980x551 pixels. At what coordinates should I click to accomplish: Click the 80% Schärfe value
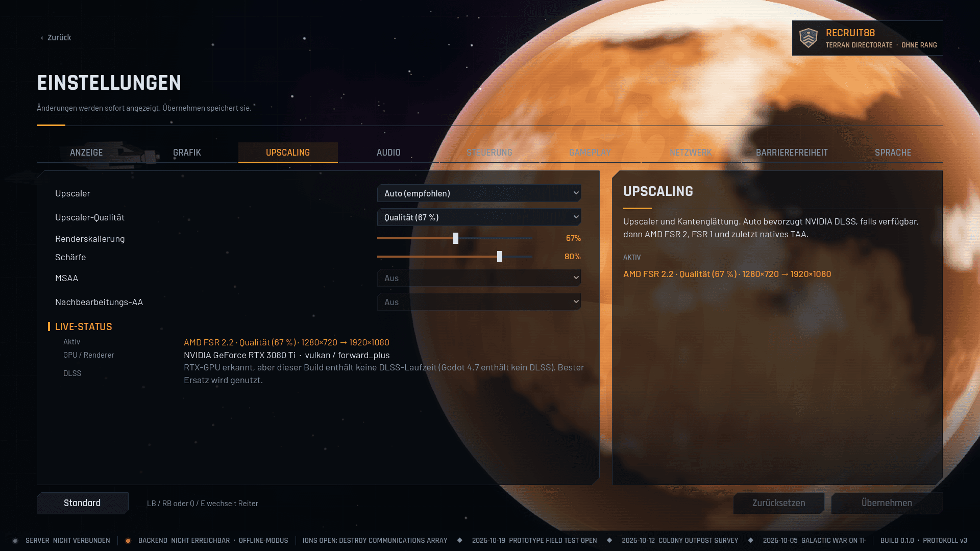pos(572,257)
